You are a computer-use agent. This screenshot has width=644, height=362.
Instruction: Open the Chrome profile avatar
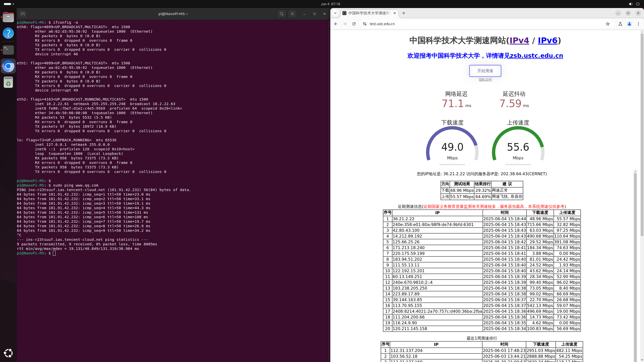(x=629, y=24)
